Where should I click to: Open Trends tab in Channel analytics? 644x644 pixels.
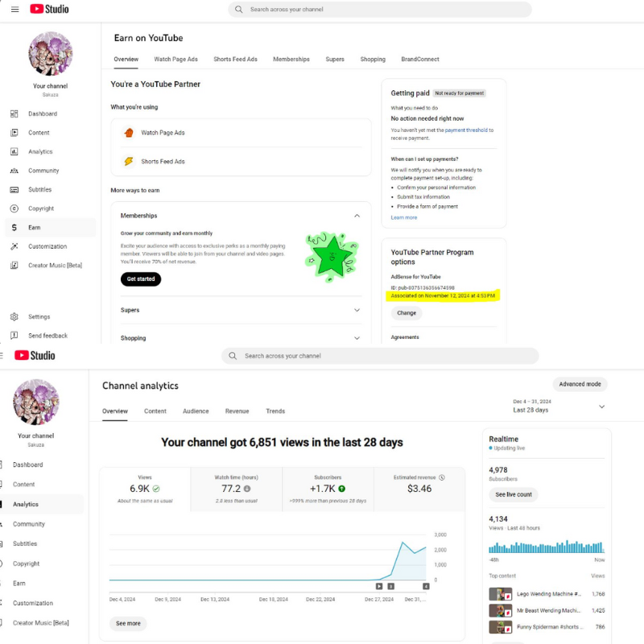(275, 411)
